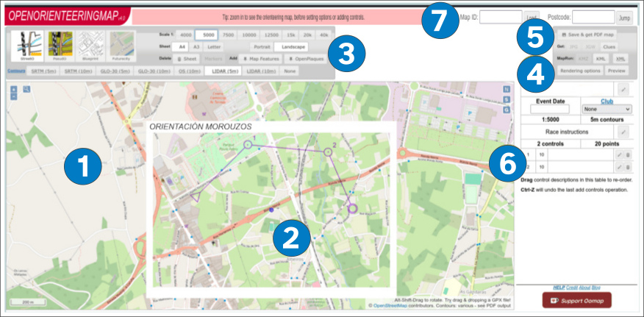Click the map zoom-in plus button

pyautogui.click(x=13, y=89)
